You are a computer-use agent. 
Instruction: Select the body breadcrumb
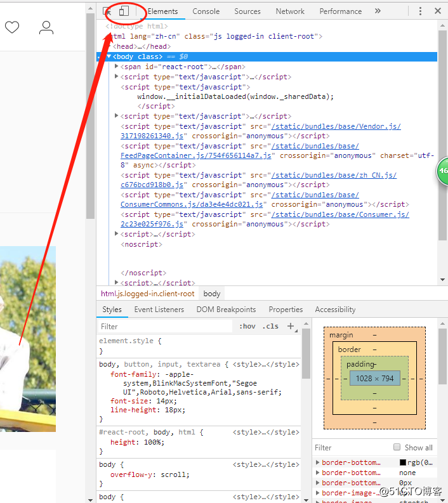click(x=212, y=294)
